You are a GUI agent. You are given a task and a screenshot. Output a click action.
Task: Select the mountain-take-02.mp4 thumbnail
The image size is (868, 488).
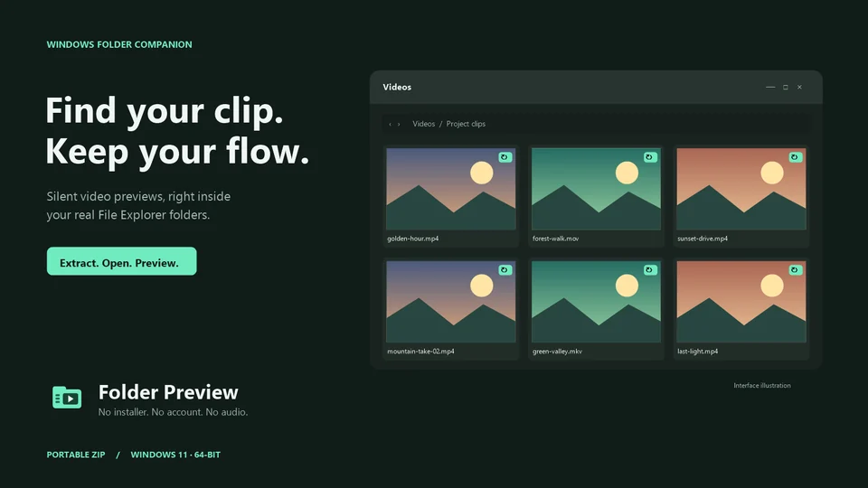click(x=450, y=302)
